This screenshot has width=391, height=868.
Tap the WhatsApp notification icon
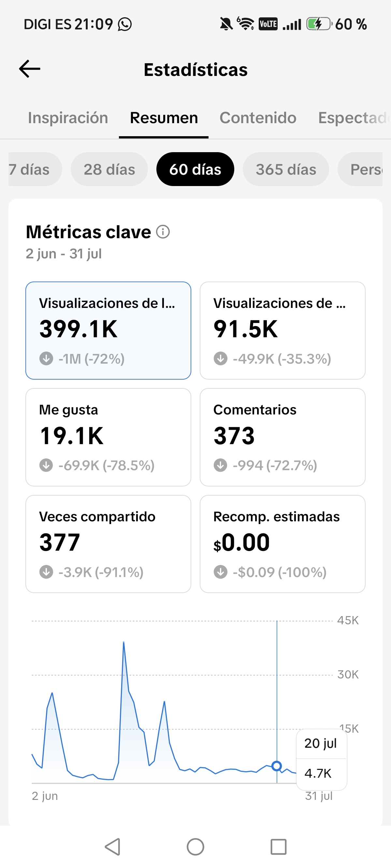[125, 24]
